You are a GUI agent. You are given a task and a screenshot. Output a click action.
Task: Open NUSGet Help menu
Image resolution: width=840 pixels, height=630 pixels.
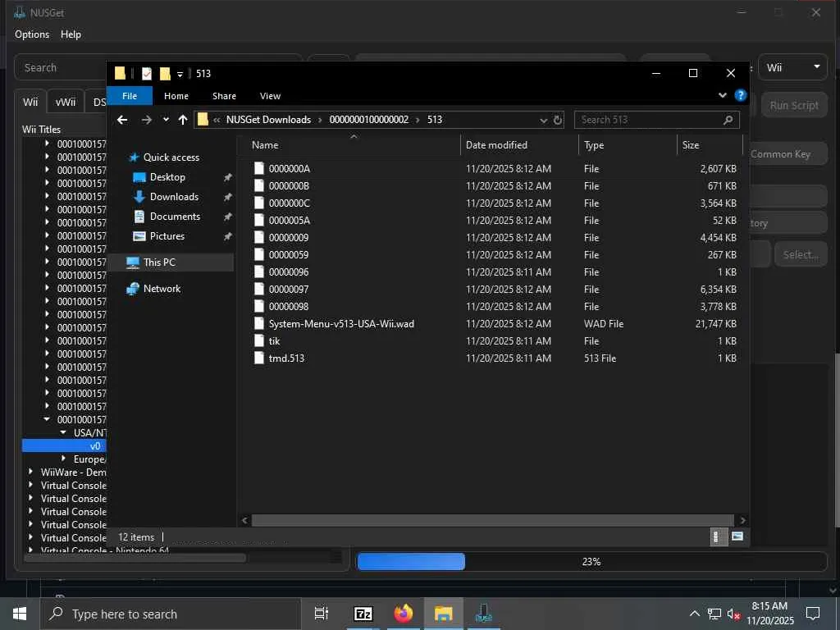[x=71, y=34]
